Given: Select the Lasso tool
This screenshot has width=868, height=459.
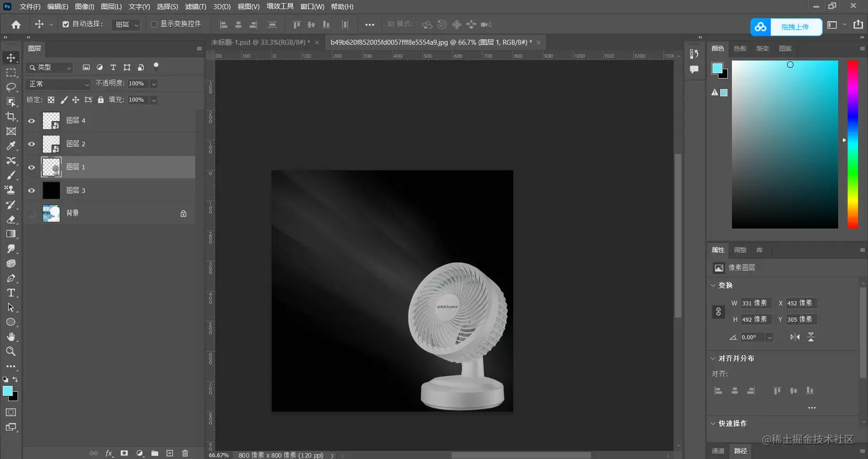Looking at the screenshot, I should tap(10, 87).
